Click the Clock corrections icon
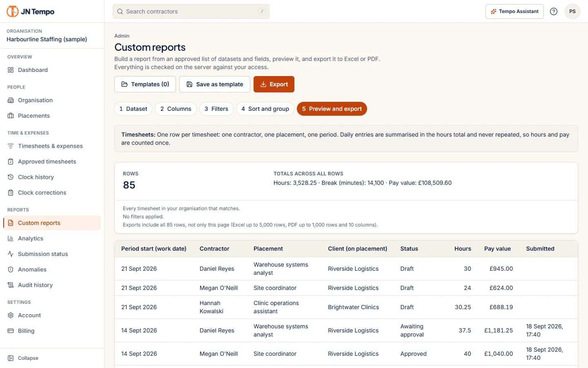The image size is (588, 368). (x=11, y=193)
